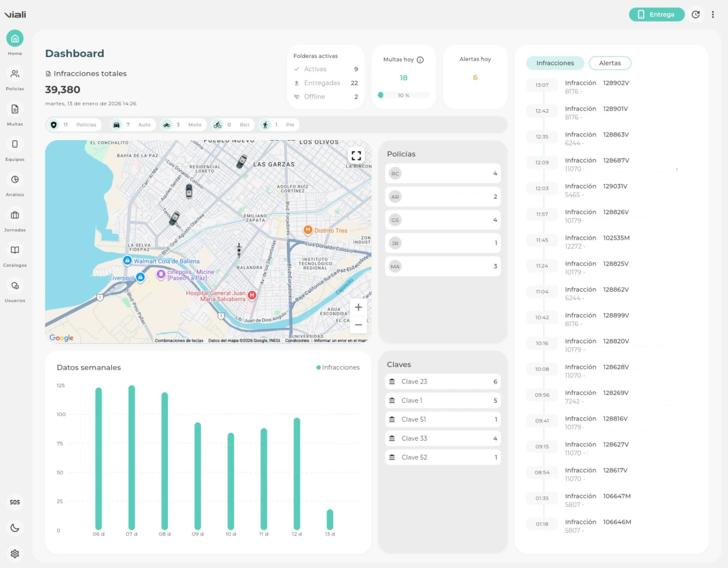Open the Policías sidebar icon
Image resolution: width=728 pixels, height=568 pixels.
(15, 74)
